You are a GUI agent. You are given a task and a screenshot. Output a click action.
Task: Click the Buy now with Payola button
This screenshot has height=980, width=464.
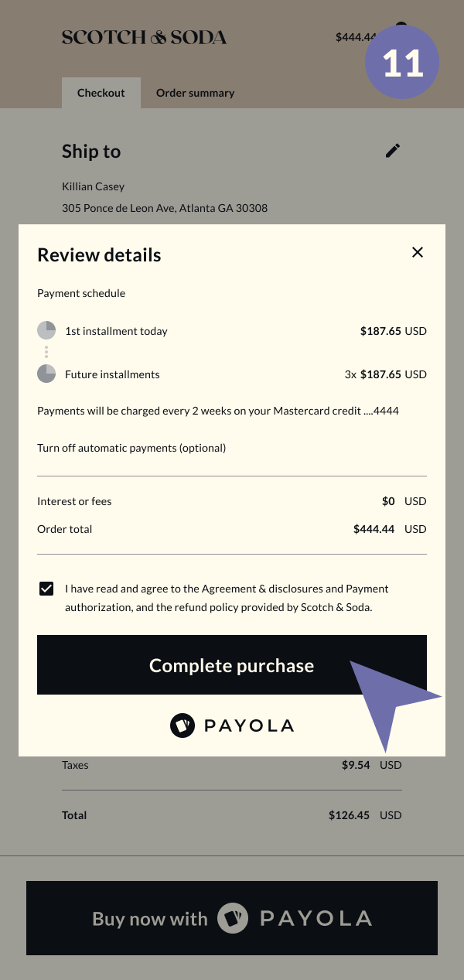[x=232, y=918]
